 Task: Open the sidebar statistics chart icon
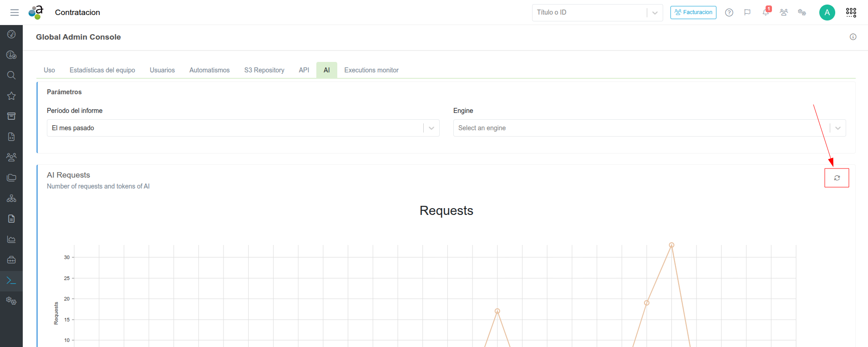11,239
